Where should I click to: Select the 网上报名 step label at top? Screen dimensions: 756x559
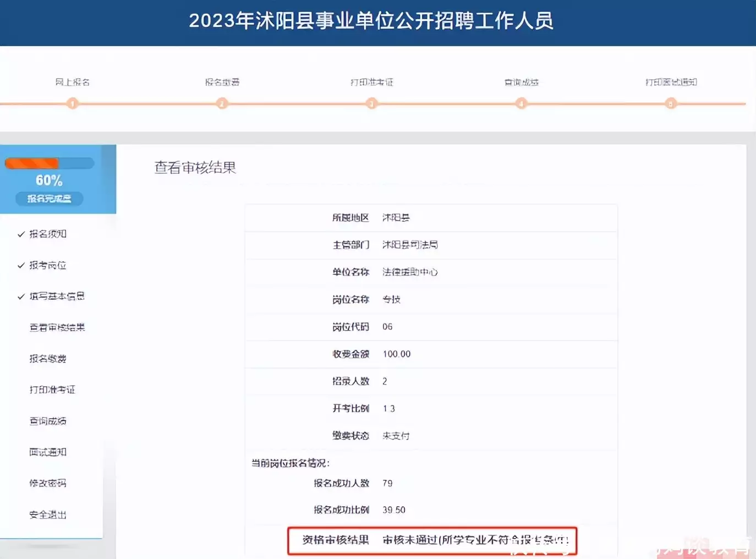pyautogui.click(x=73, y=82)
